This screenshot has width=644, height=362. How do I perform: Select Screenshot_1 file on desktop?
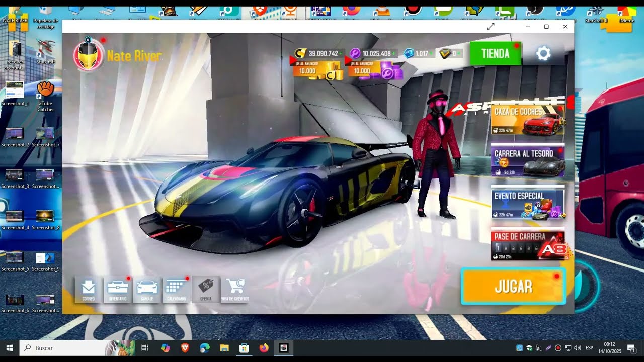tap(15, 94)
